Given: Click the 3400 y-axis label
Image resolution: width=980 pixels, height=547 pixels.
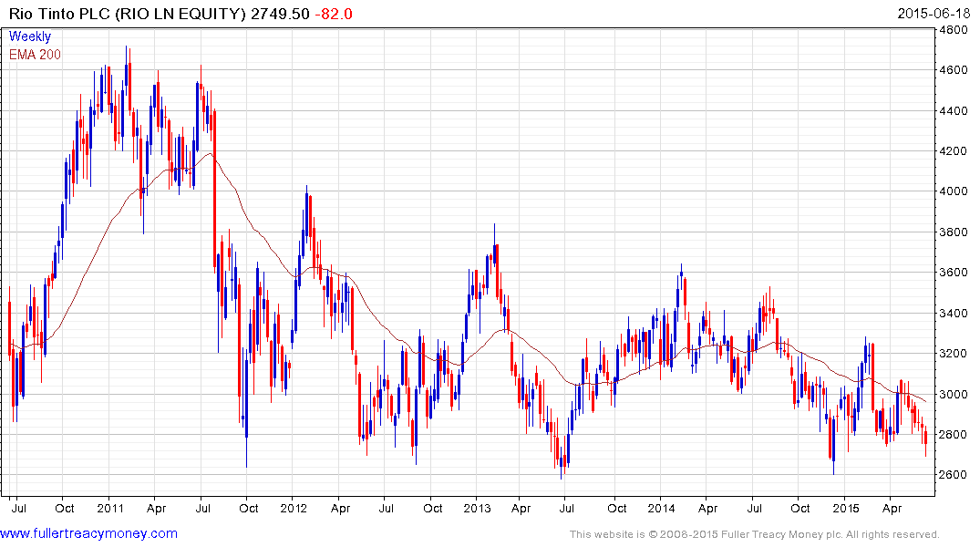Looking at the screenshot, I should (954, 314).
